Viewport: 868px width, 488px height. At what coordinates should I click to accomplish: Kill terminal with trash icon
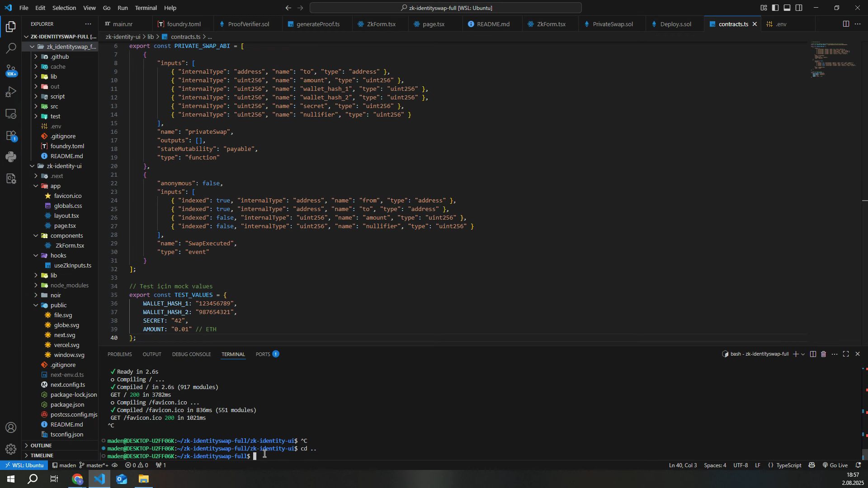click(824, 355)
